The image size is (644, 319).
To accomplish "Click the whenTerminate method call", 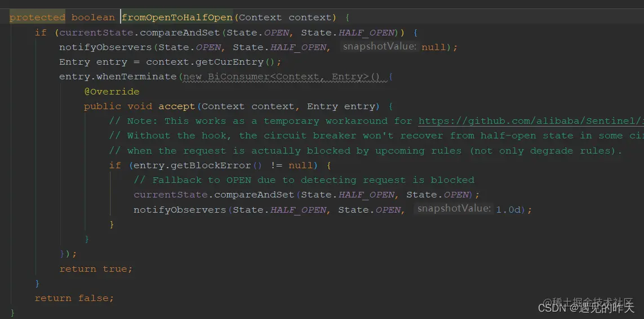I will click(x=136, y=77).
